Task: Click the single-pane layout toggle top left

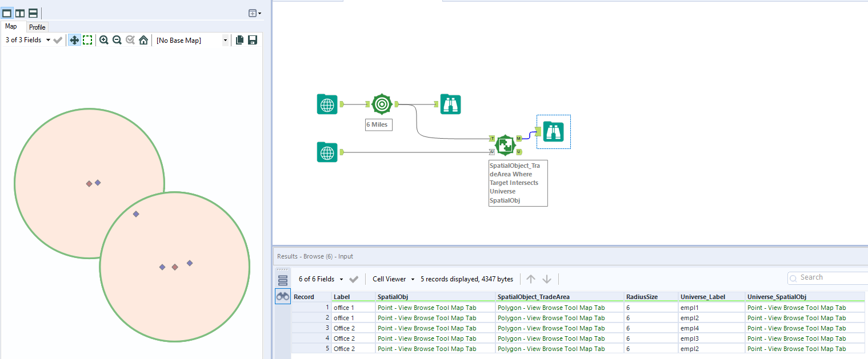Action: coord(8,13)
